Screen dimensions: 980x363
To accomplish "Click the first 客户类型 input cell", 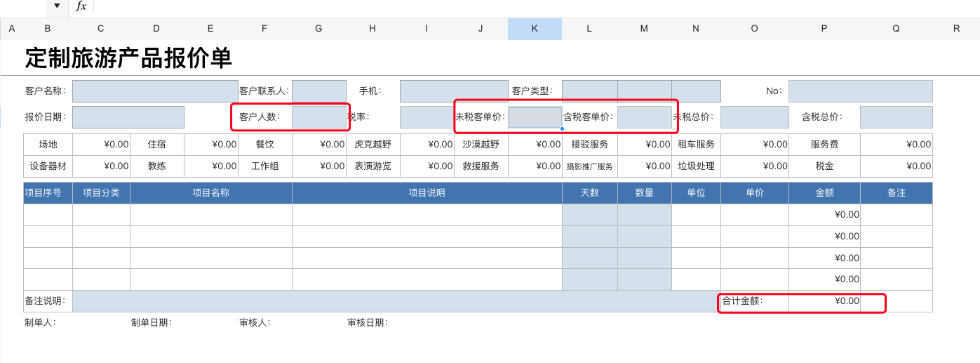I will coord(590,91).
